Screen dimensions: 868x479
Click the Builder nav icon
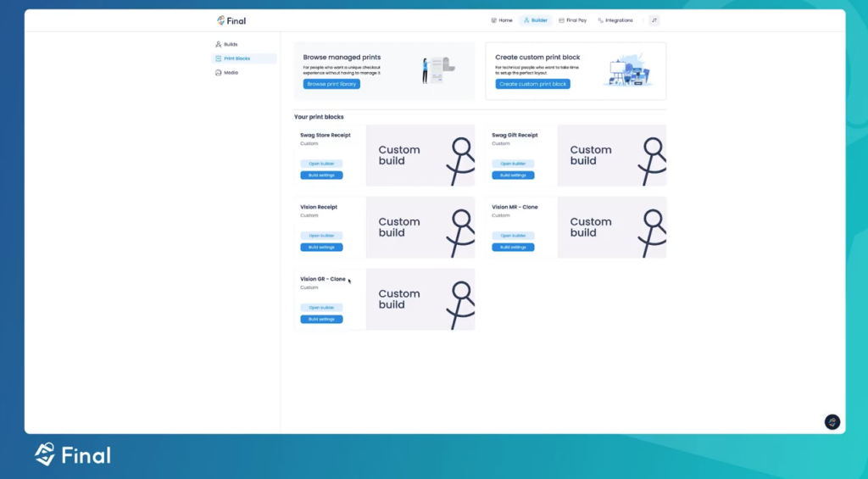coord(526,20)
